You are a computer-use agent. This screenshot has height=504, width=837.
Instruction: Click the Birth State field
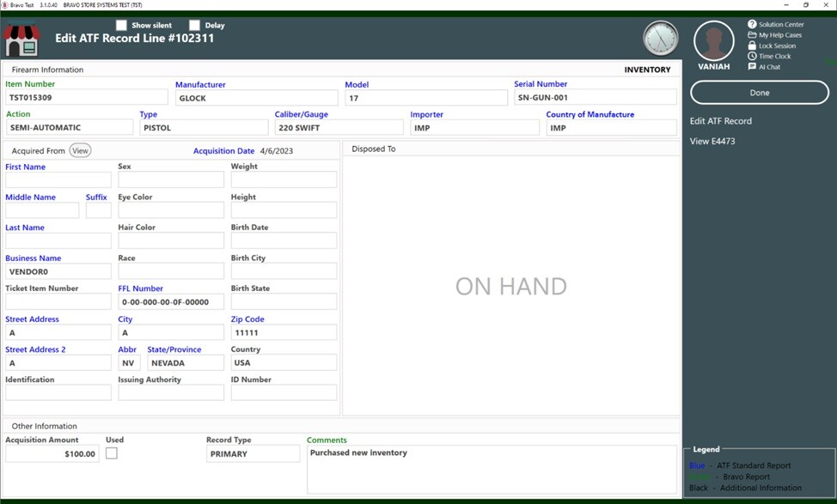click(284, 302)
